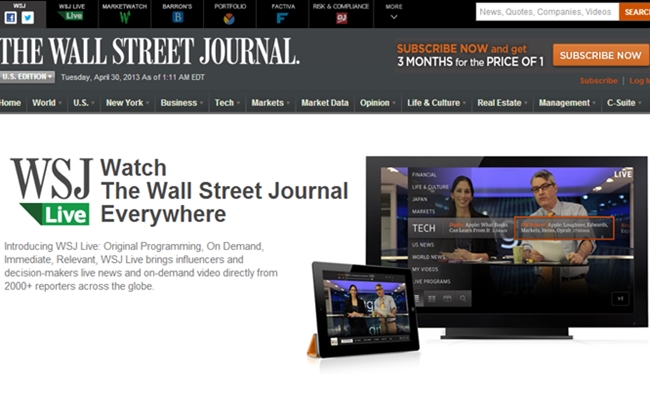
Task: Click the WSJ Facebook icon
Action: click(11, 18)
